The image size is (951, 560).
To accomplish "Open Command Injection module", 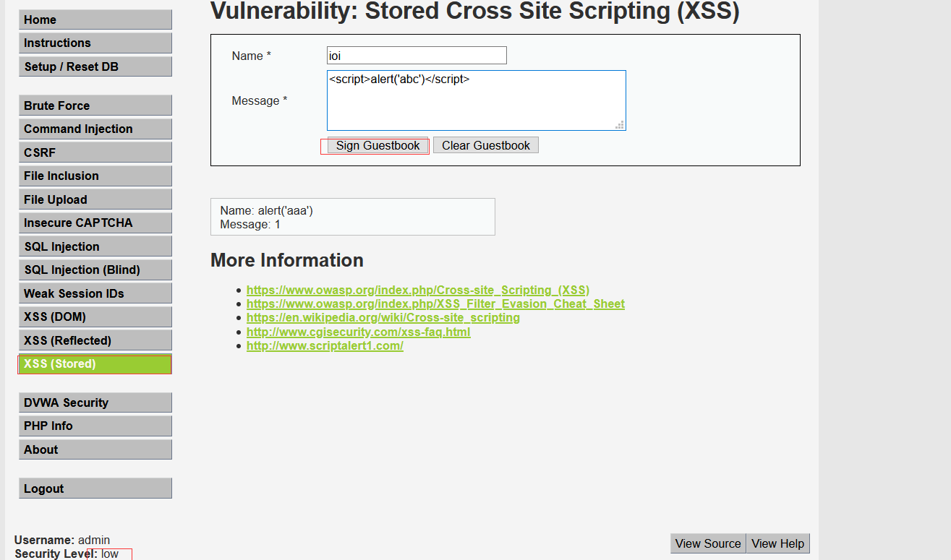I will coord(95,129).
